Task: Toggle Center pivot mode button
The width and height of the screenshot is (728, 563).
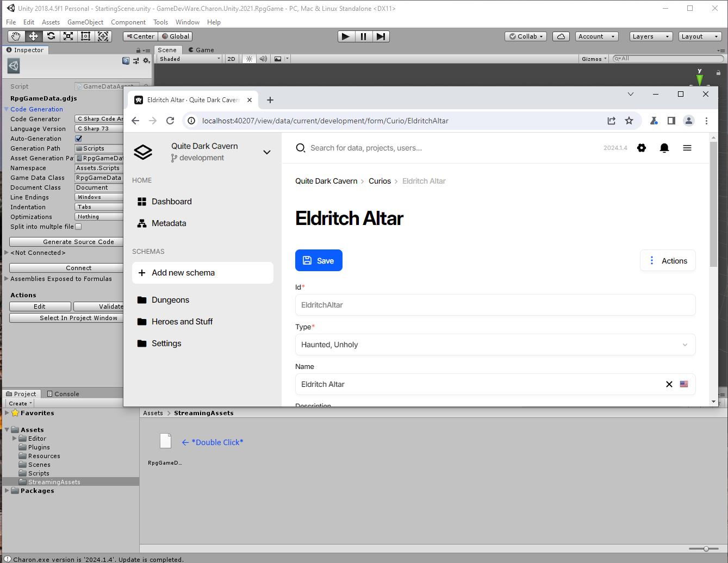Action: [140, 36]
